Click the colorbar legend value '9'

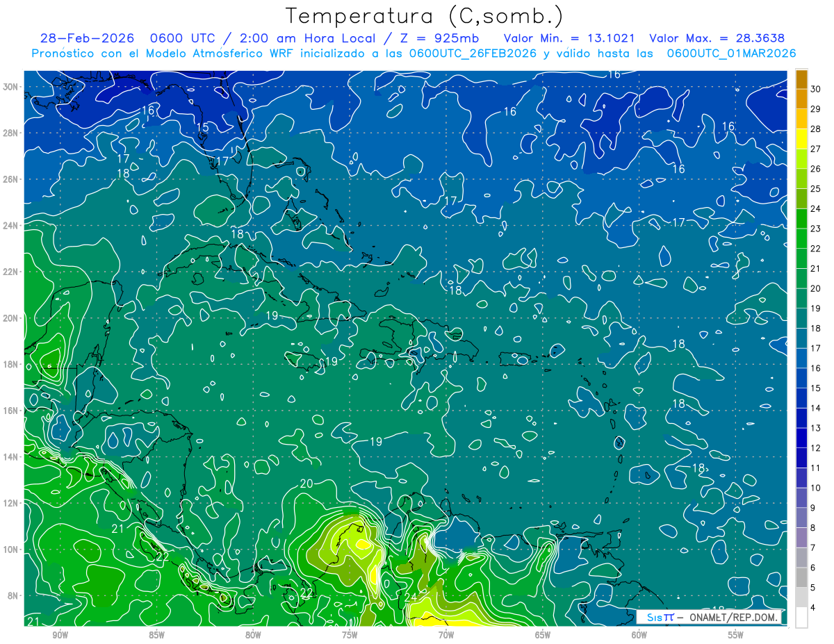[x=812, y=508]
